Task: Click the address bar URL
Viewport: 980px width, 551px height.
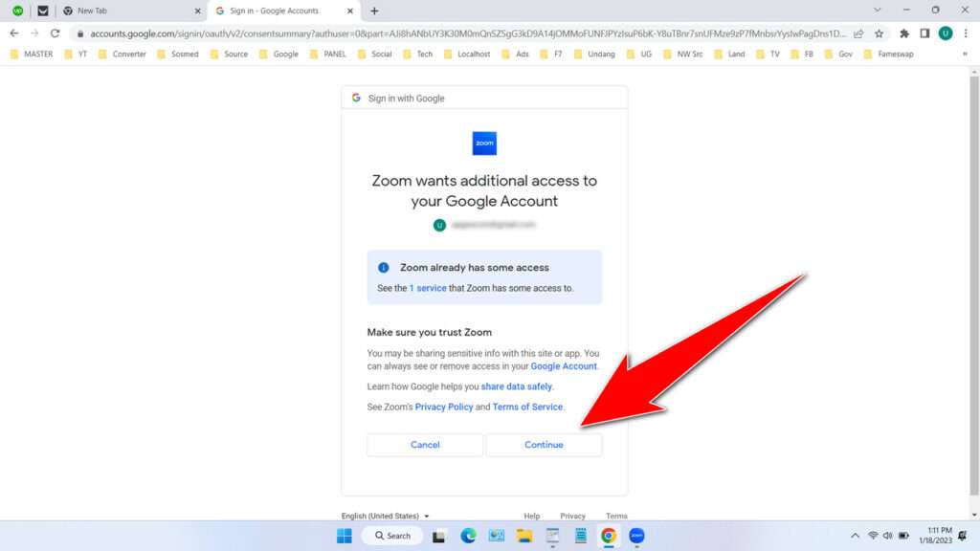Action: tap(467, 33)
